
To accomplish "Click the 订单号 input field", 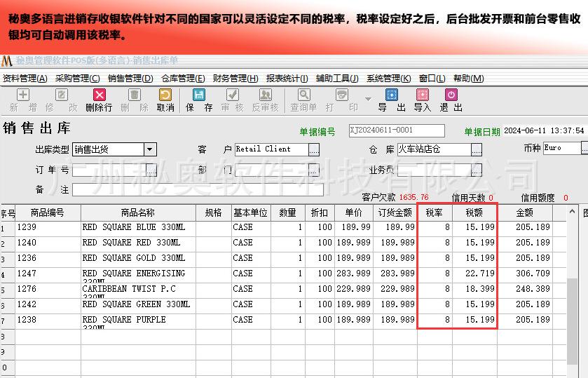I will (109, 170).
